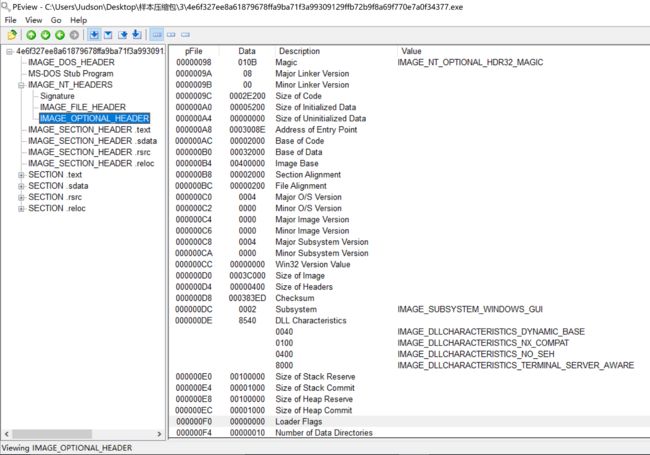Image resolution: width=650 pixels, height=455 pixels.
Task: Select the Magic row description
Action: tap(286, 62)
